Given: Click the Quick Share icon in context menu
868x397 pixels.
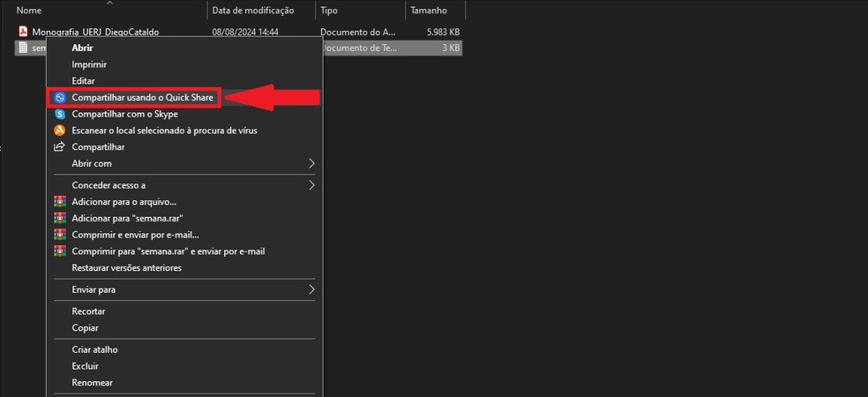Looking at the screenshot, I should coord(60,97).
